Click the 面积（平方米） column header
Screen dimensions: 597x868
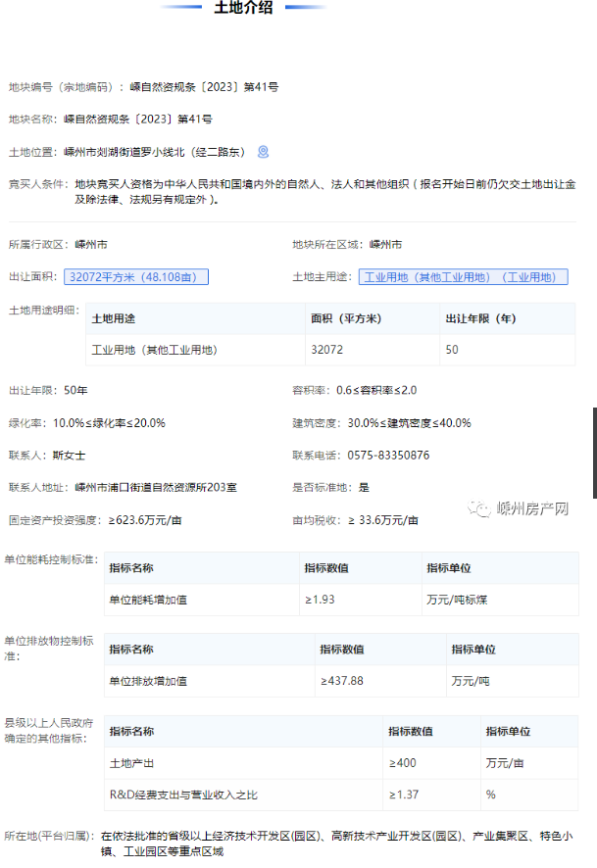(x=344, y=318)
